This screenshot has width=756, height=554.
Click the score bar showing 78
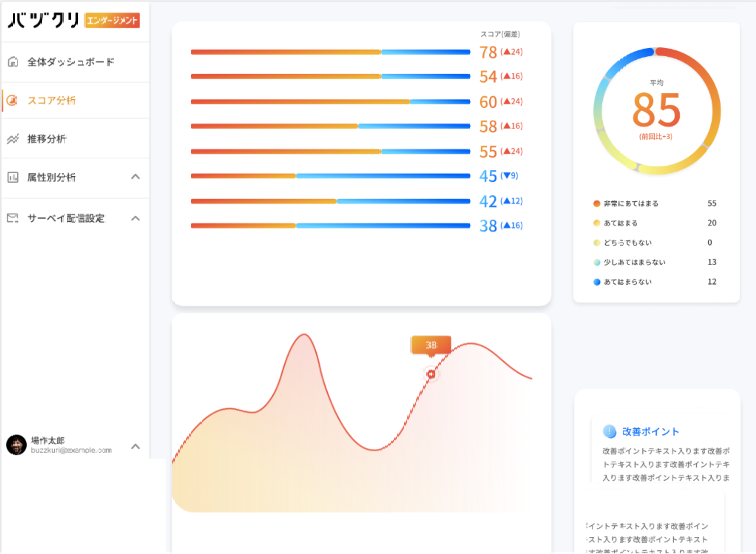[x=330, y=52]
